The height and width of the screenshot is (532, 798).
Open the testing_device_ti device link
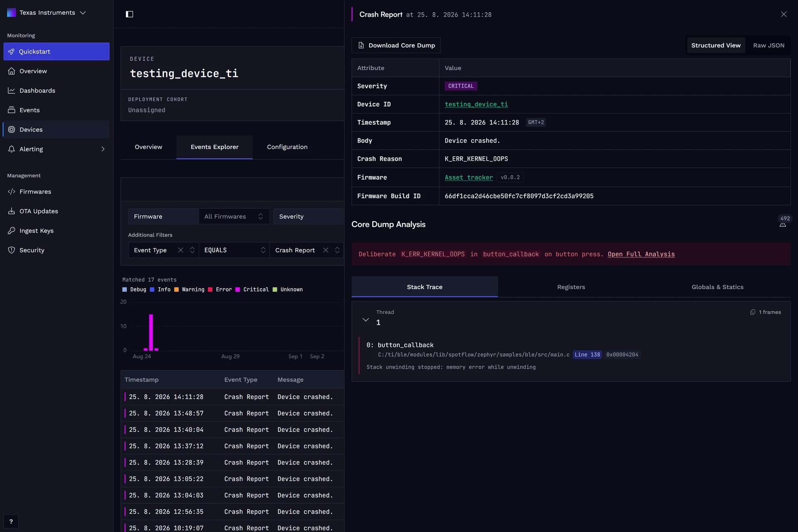click(476, 104)
